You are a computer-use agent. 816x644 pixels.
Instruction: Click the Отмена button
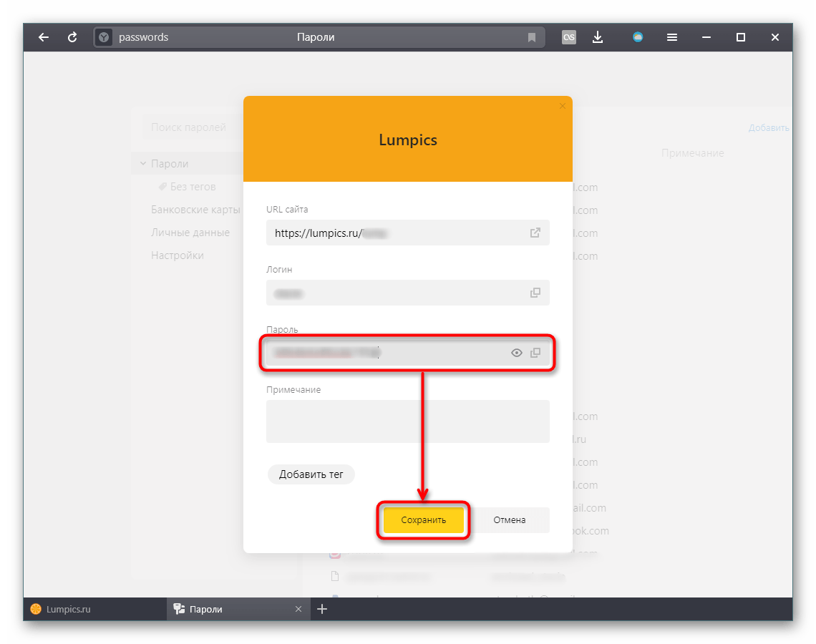tap(510, 519)
